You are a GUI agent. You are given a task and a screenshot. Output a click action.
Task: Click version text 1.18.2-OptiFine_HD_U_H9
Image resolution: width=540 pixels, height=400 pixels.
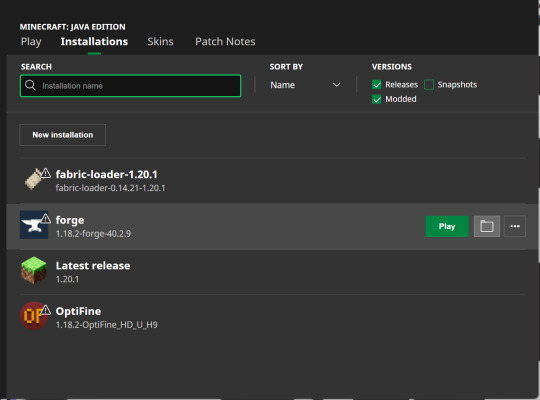[x=106, y=325]
